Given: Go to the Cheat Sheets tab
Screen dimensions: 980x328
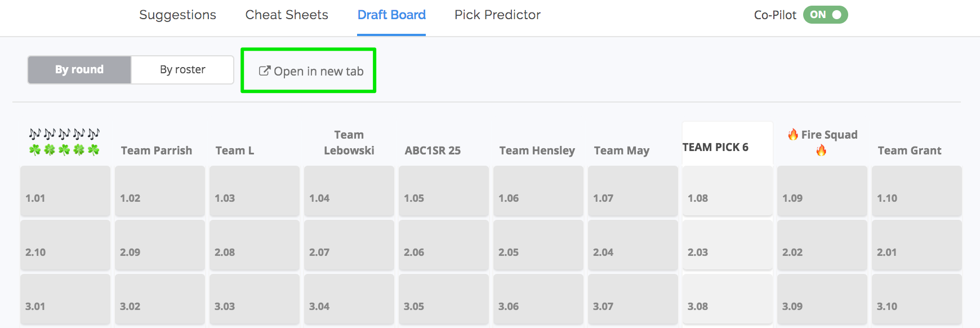Looking at the screenshot, I should tap(287, 15).
